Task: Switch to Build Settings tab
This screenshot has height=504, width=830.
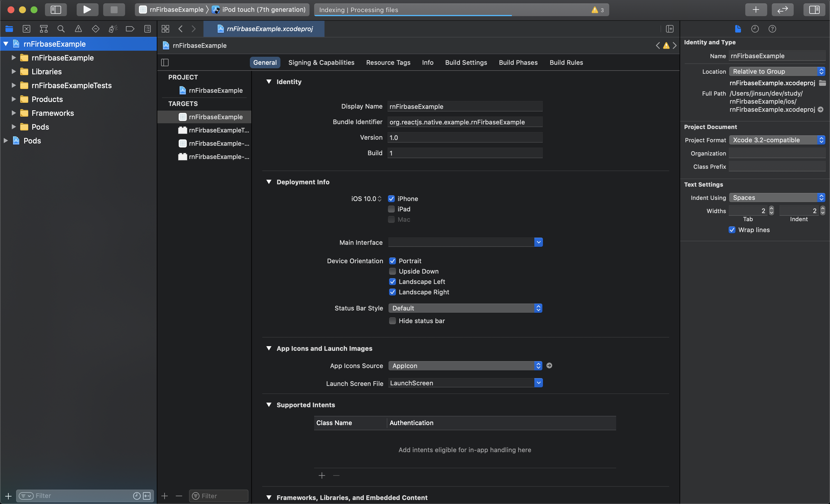Action: (x=466, y=62)
